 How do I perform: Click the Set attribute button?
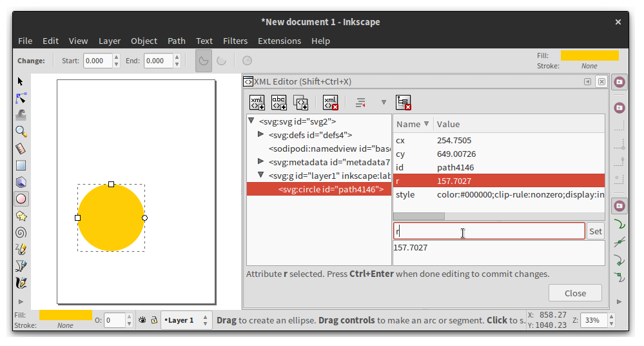pyautogui.click(x=595, y=231)
